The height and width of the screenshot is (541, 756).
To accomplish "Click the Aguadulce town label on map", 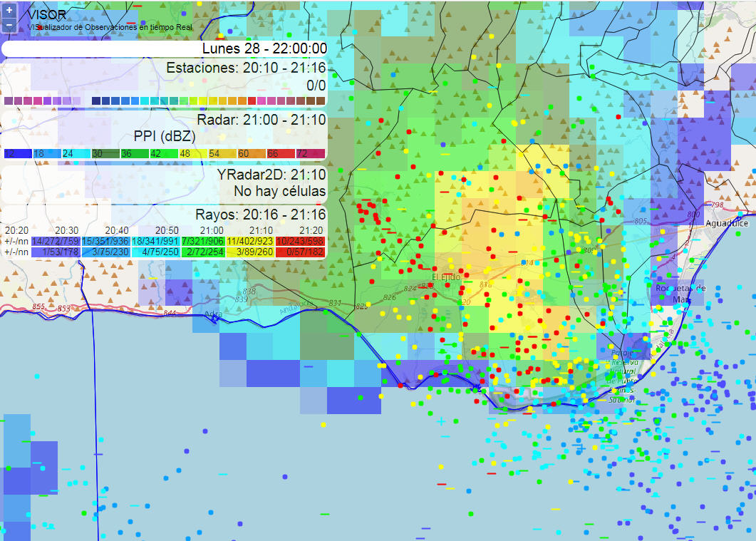I will tap(728, 224).
